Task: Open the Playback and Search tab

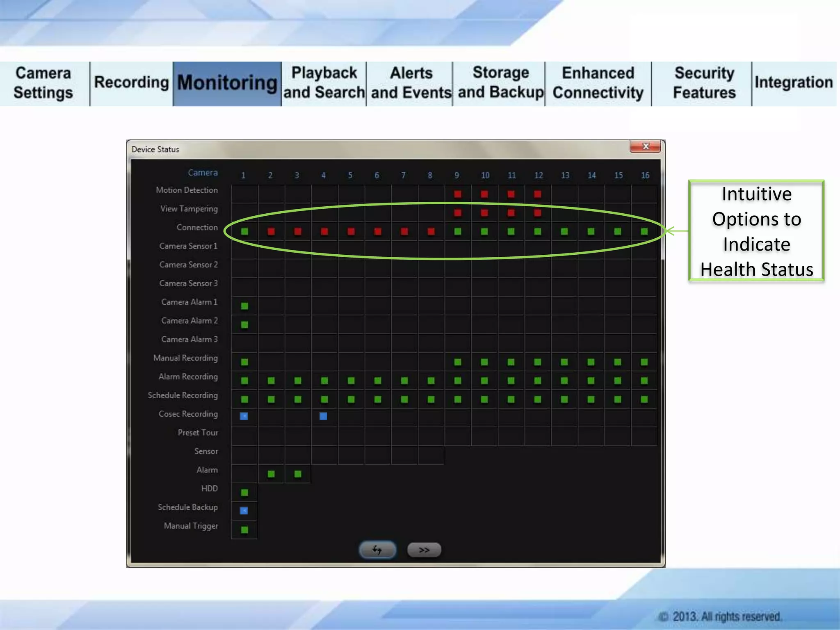Action: coord(324,83)
